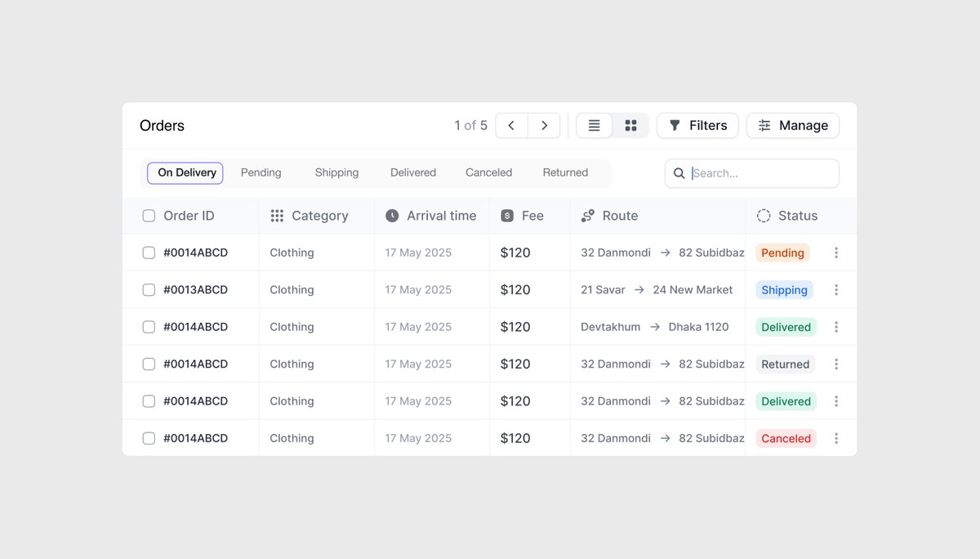Click the previous page arrow
Screen dimensions: 980x559
(511, 125)
